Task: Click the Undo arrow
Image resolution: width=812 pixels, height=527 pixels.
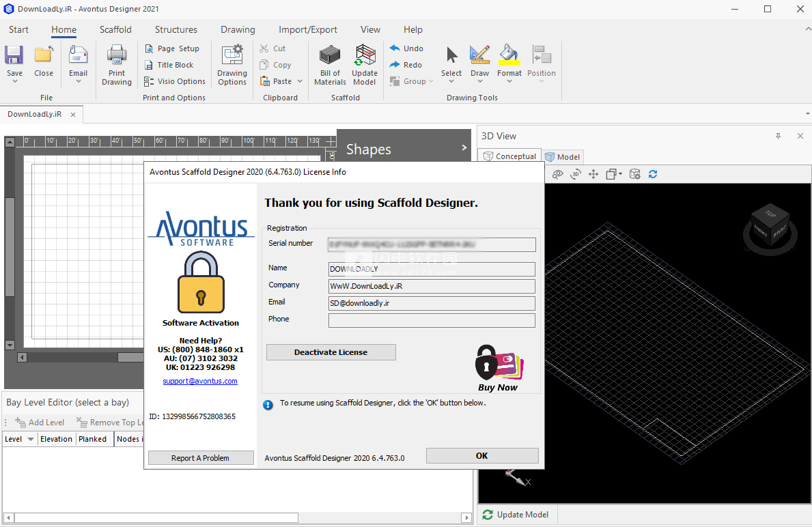Action: (x=395, y=48)
